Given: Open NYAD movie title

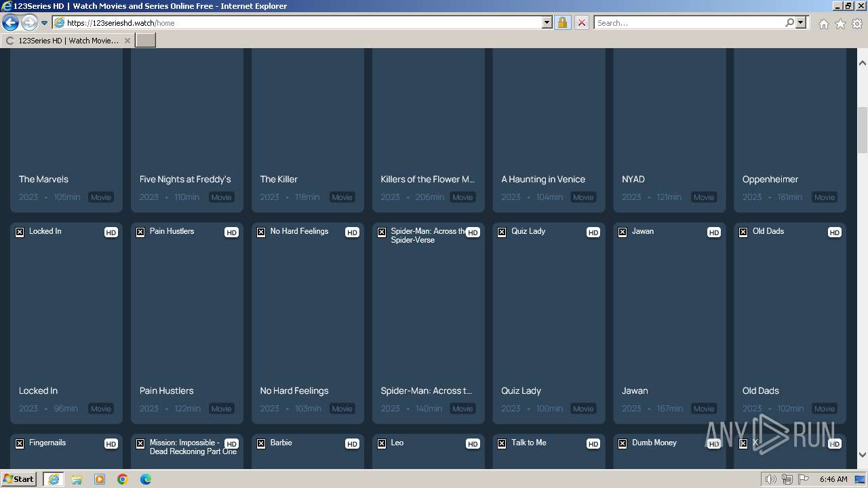Looking at the screenshot, I should pyautogui.click(x=633, y=180).
